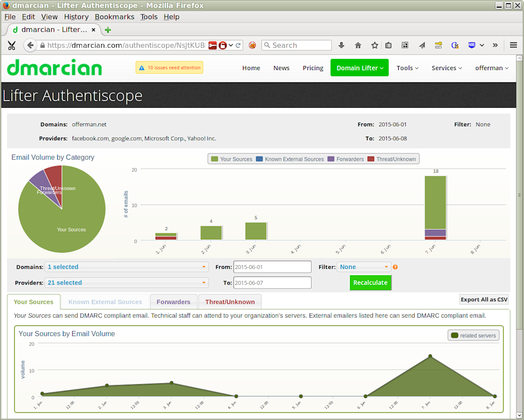Toggle Forwarders legend entry
The image size is (524, 420).
tap(346, 159)
